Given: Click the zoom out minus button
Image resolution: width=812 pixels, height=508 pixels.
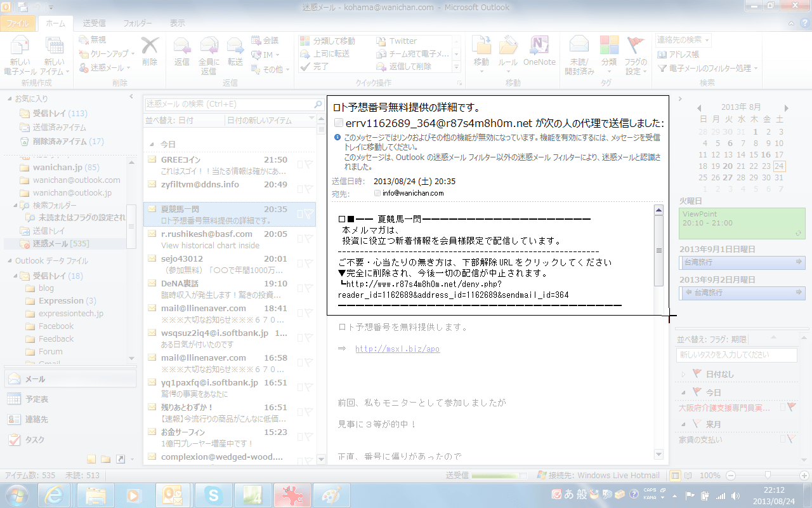Looking at the screenshot, I should (730, 476).
